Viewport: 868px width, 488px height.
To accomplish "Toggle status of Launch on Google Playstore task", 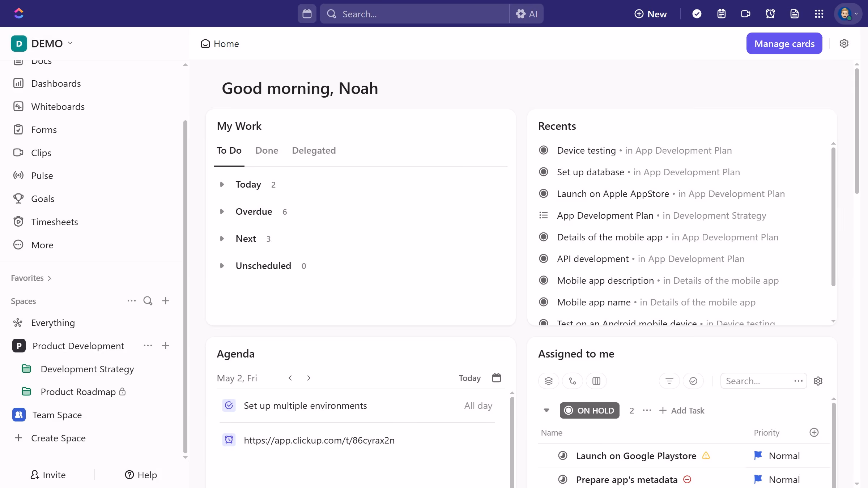I will click(563, 455).
